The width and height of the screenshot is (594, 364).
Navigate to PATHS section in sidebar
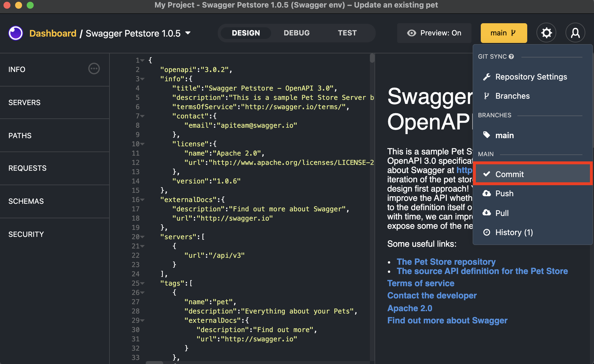point(55,136)
